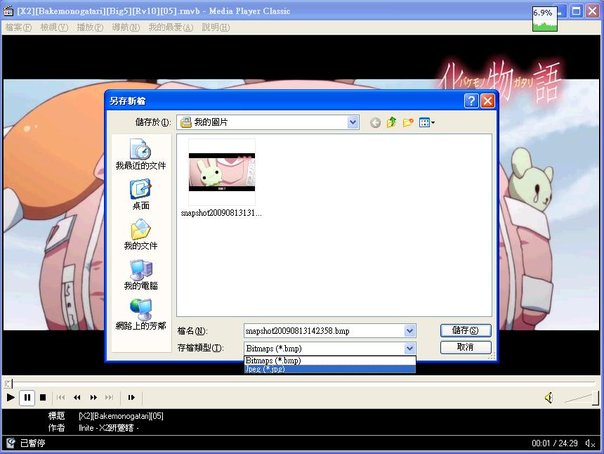Choose Jpeg (*.jpg) from type list
604x454 pixels.
330,369
